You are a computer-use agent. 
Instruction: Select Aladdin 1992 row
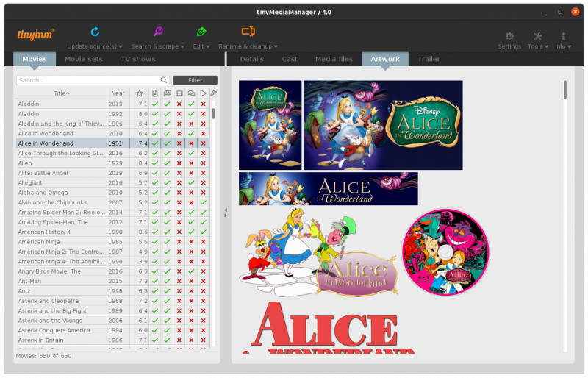pyautogui.click(x=113, y=114)
